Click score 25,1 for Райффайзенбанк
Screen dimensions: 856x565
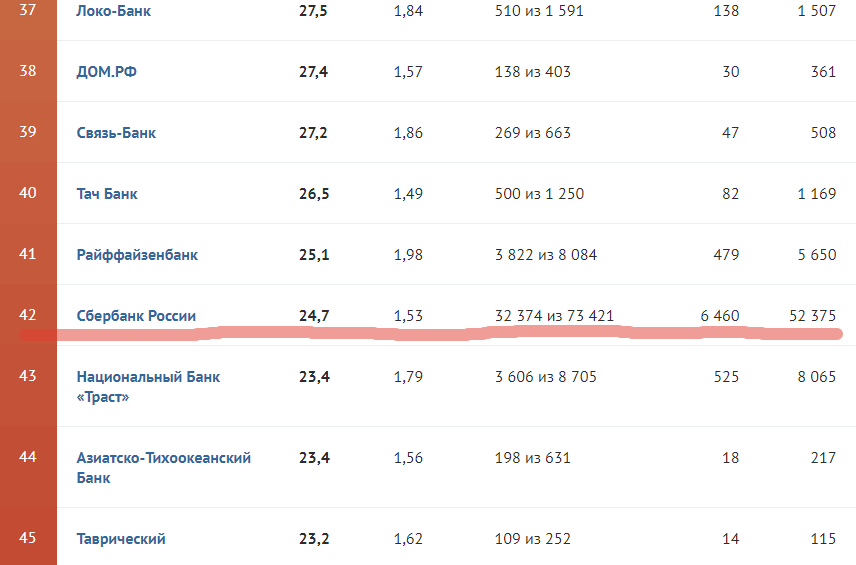point(314,255)
